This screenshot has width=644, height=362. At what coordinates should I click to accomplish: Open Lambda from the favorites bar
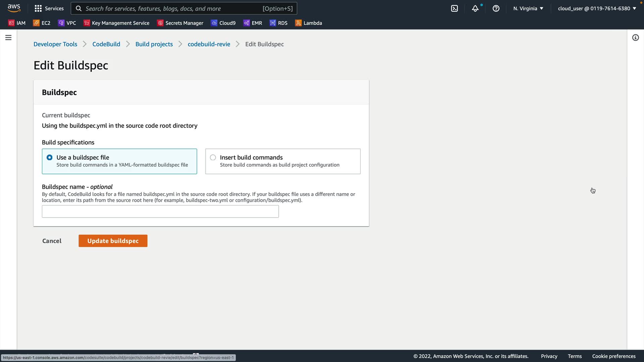(309, 23)
